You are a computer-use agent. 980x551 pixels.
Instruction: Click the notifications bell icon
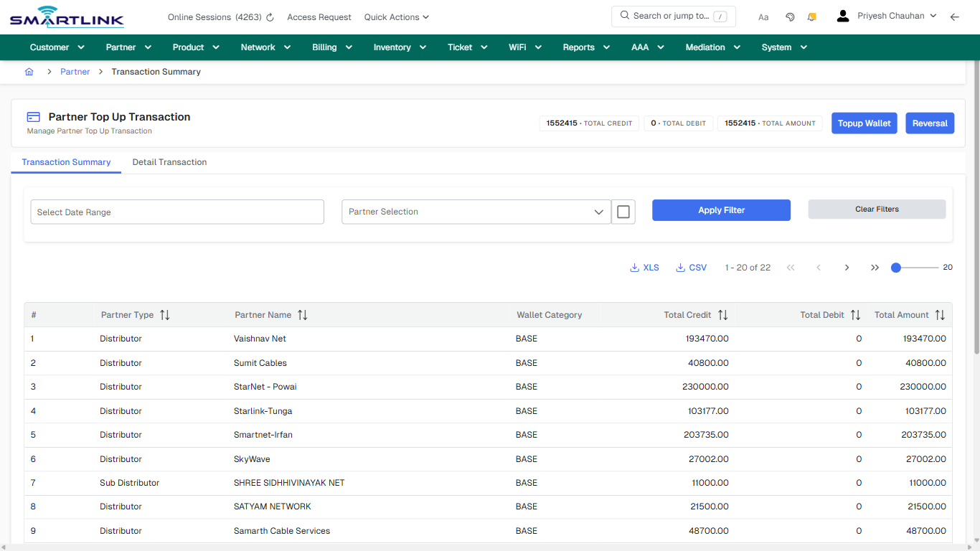[811, 16]
